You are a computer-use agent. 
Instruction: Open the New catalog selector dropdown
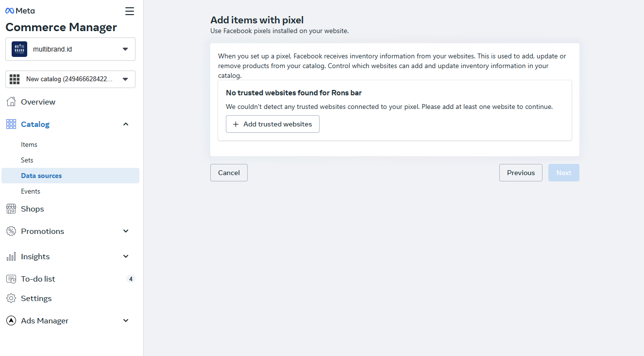coord(70,79)
